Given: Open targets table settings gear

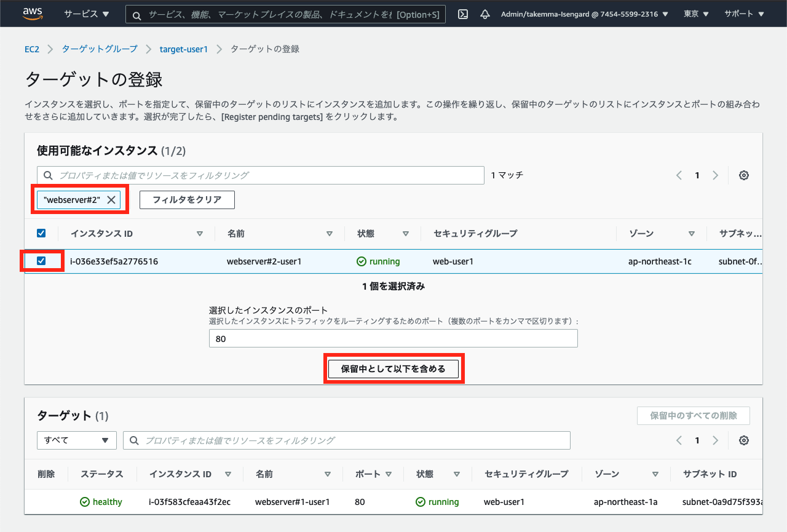Looking at the screenshot, I should (744, 440).
